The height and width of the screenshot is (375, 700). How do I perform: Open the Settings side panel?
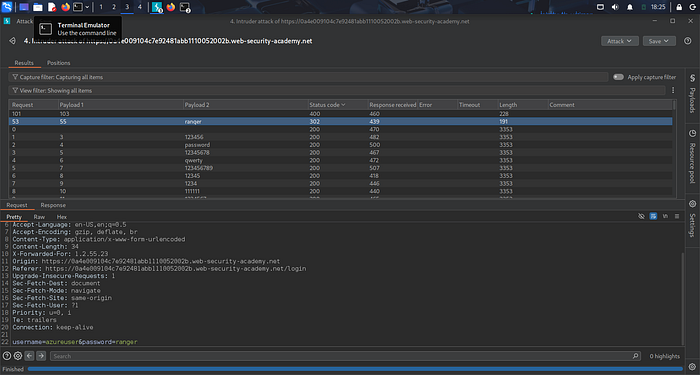click(692, 220)
